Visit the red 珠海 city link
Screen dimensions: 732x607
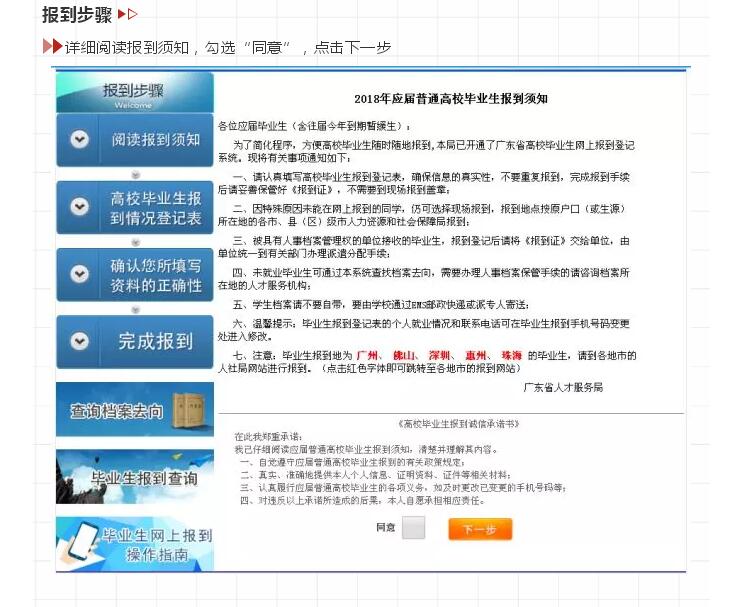511,355
